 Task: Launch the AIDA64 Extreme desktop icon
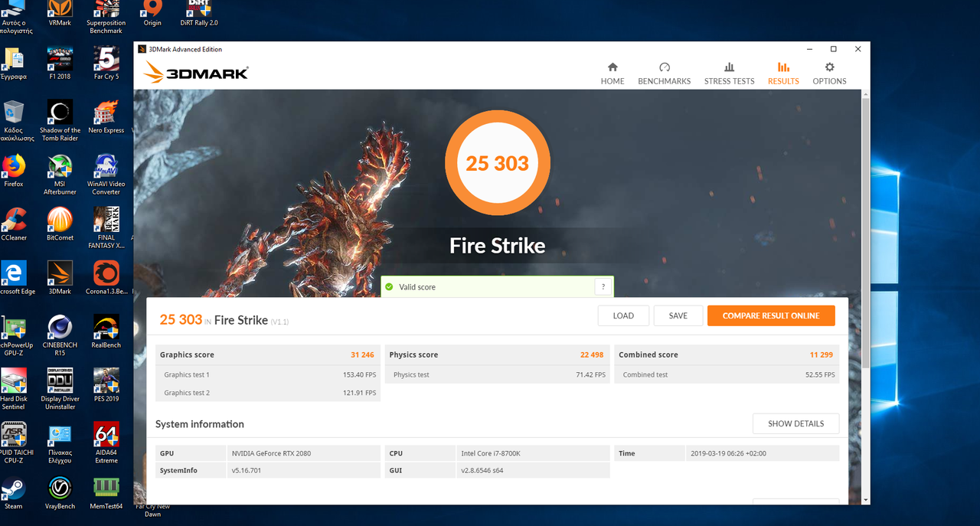click(x=106, y=443)
